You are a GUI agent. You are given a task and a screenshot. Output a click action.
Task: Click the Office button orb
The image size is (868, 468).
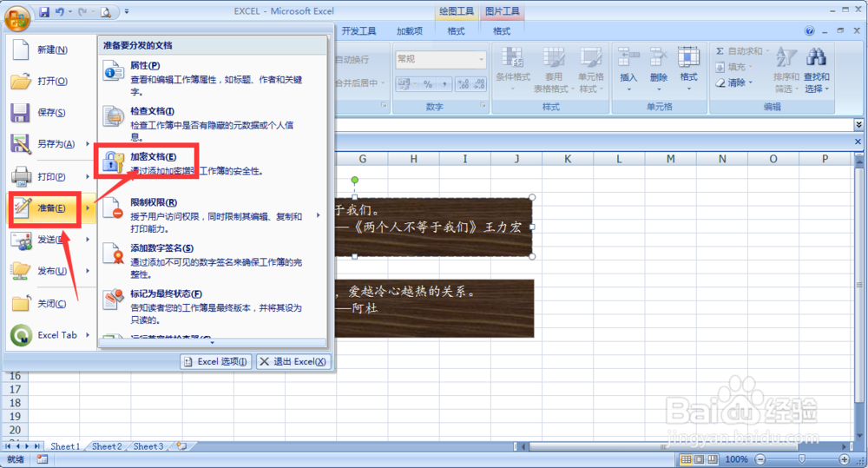point(17,18)
